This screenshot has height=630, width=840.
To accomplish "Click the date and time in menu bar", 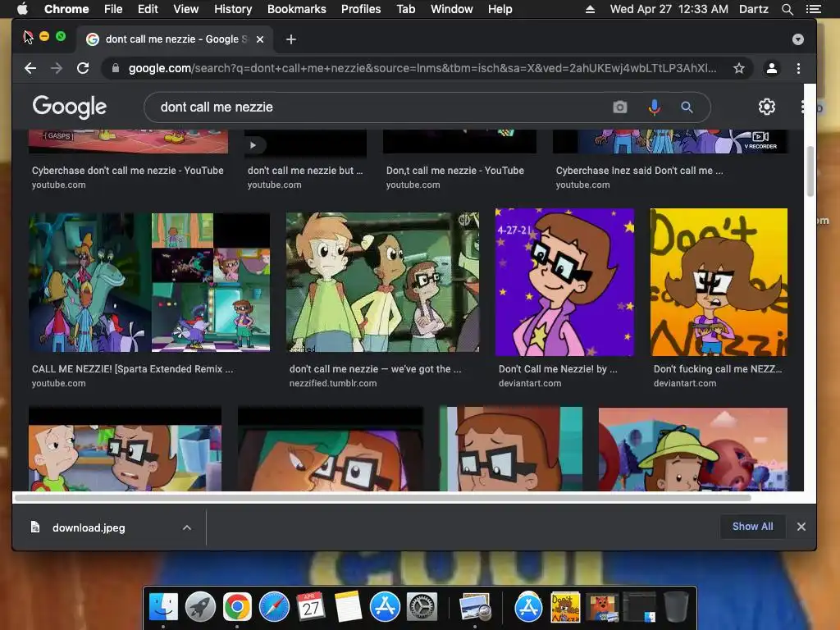I will pos(669,8).
